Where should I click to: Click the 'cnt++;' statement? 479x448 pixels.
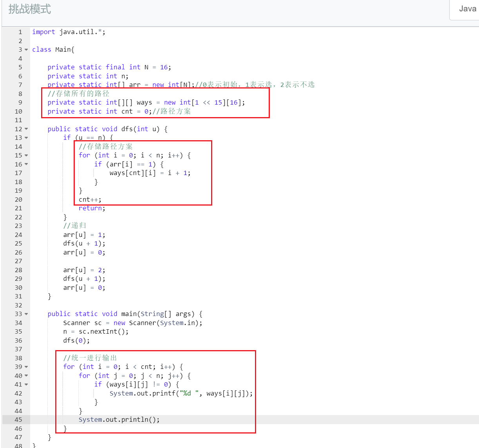click(90, 199)
